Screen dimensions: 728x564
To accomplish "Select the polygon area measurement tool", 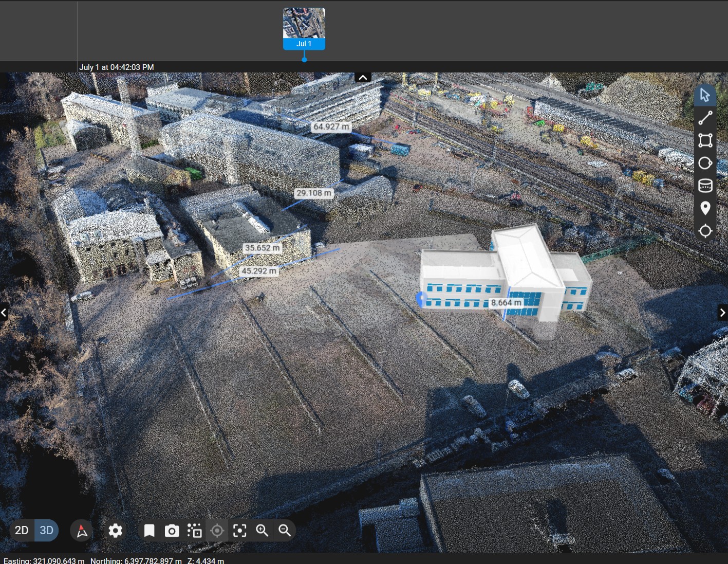I will [x=705, y=140].
